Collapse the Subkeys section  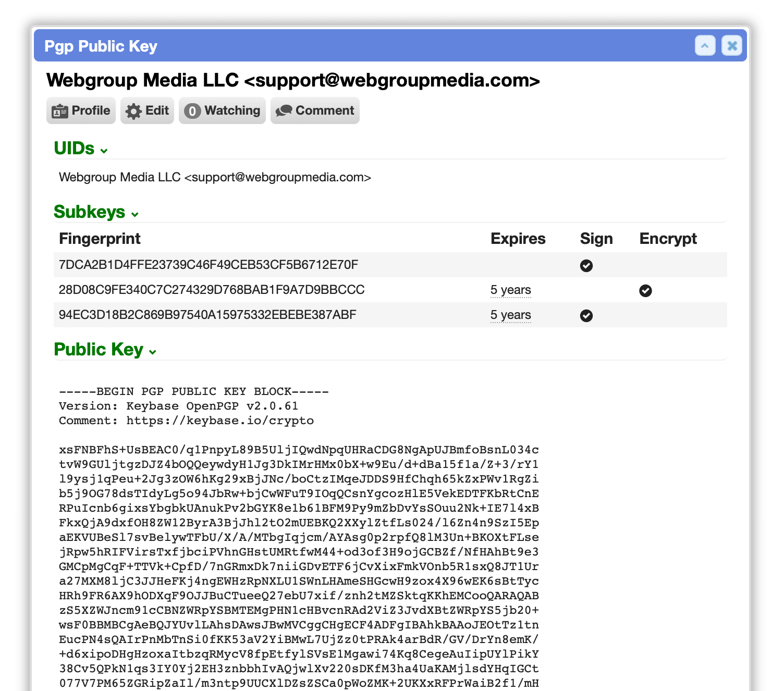96,212
